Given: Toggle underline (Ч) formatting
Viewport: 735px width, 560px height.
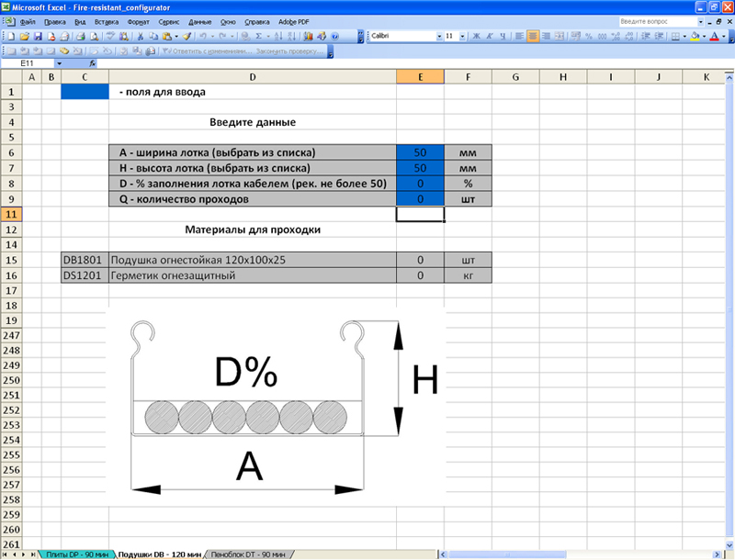Looking at the screenshot, I should coord(503,36).
